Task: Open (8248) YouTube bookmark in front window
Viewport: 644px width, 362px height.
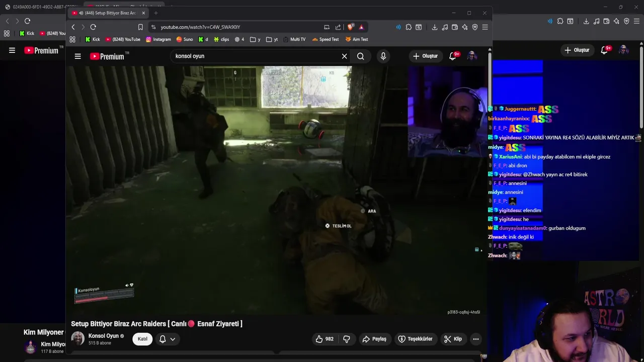Action: 123,39
